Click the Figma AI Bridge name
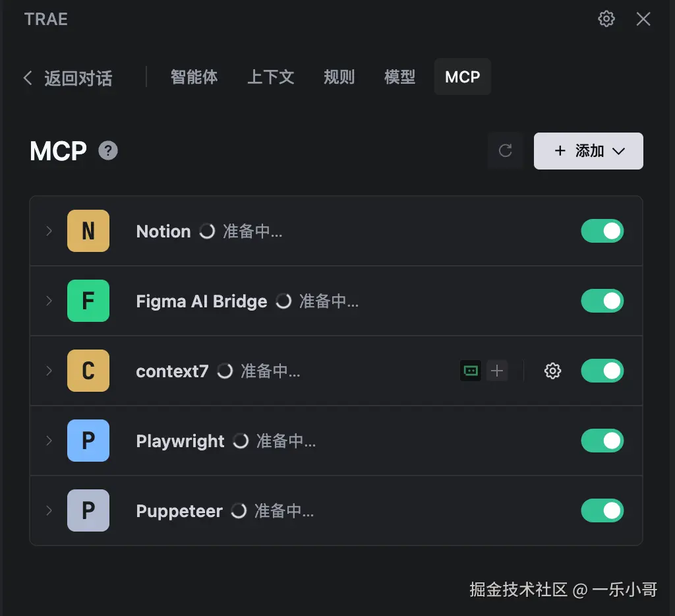 pos(202,301)
